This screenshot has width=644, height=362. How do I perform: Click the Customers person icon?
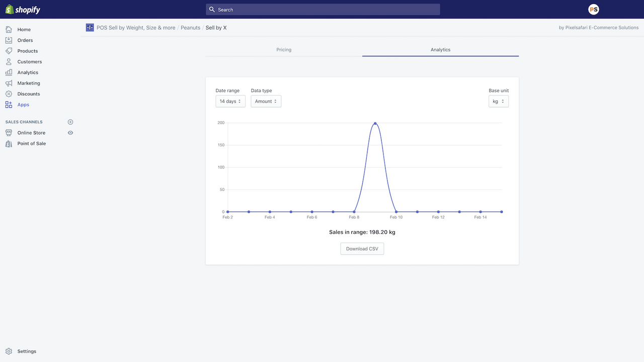click(9, 62)
